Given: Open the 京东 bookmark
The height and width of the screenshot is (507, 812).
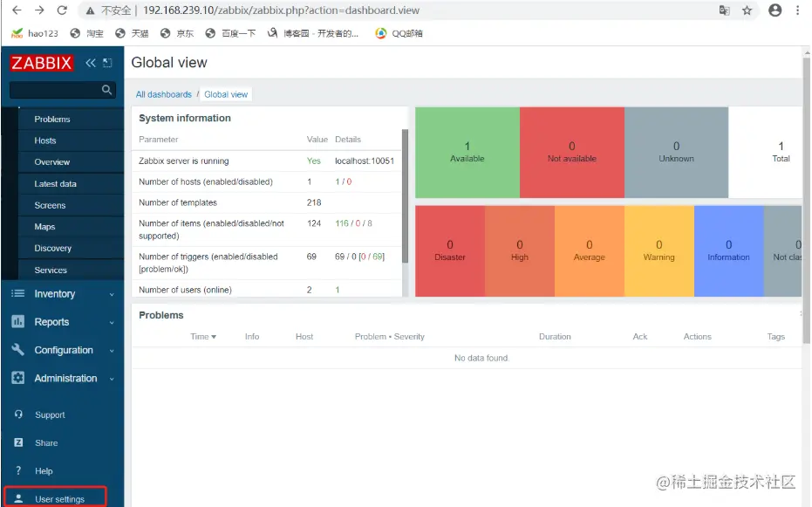Looking at the screenshot, I should (x=177, y=34).
